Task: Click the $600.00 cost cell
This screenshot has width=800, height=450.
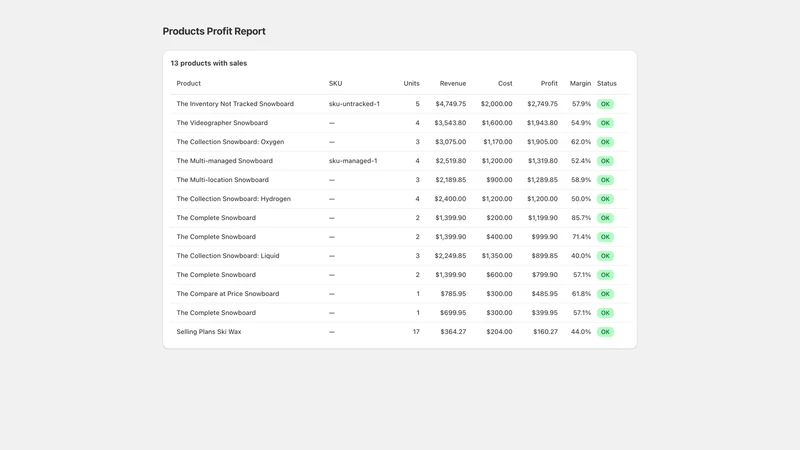Action: point(499,274)
